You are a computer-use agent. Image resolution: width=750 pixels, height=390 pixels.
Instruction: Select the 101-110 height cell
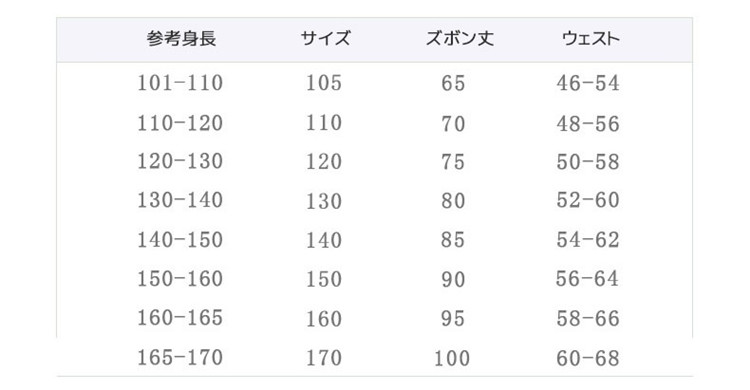[x=180, y=83]
